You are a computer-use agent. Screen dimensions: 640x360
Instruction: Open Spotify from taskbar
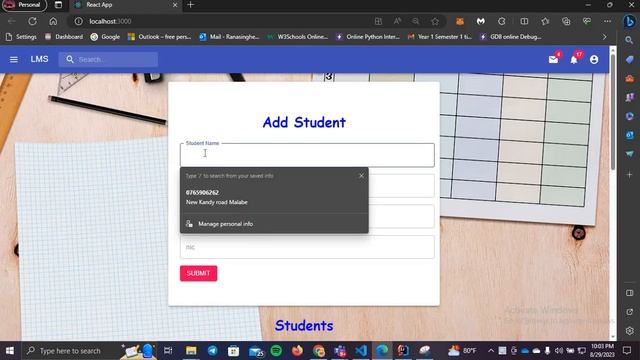coord(276,351)
